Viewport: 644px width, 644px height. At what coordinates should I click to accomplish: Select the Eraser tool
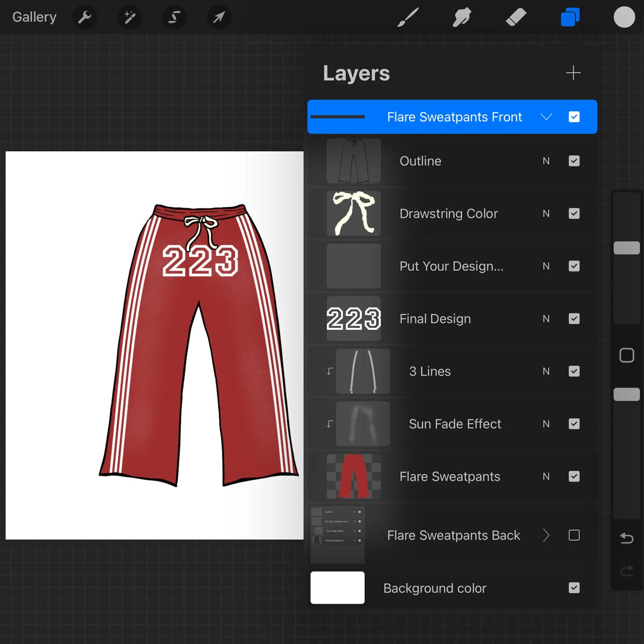coord(516,17)
